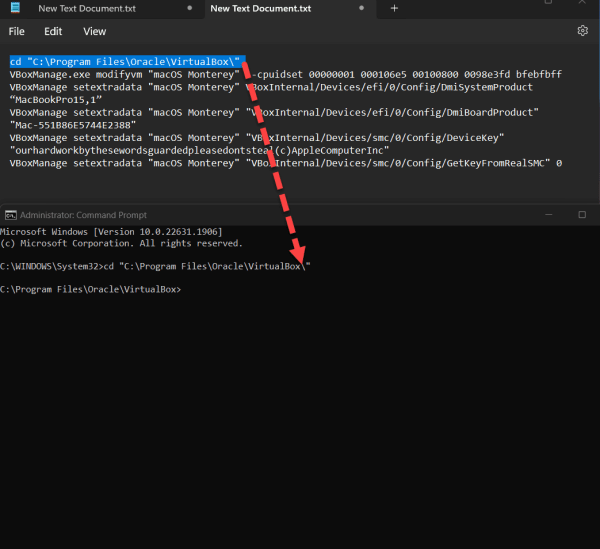Add a new Notepad tab with plus

tap(394, 8)
